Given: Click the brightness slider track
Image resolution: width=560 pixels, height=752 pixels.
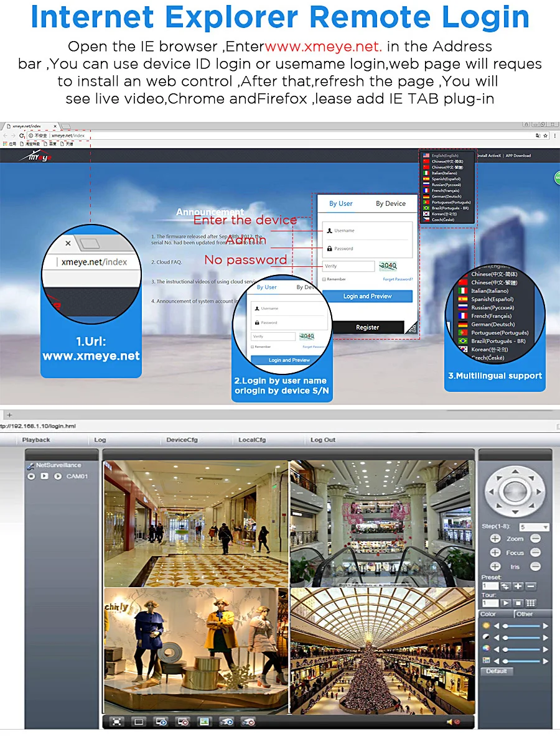Looking at the screenshot, I should pyautogui.click(x=521, y=626).
